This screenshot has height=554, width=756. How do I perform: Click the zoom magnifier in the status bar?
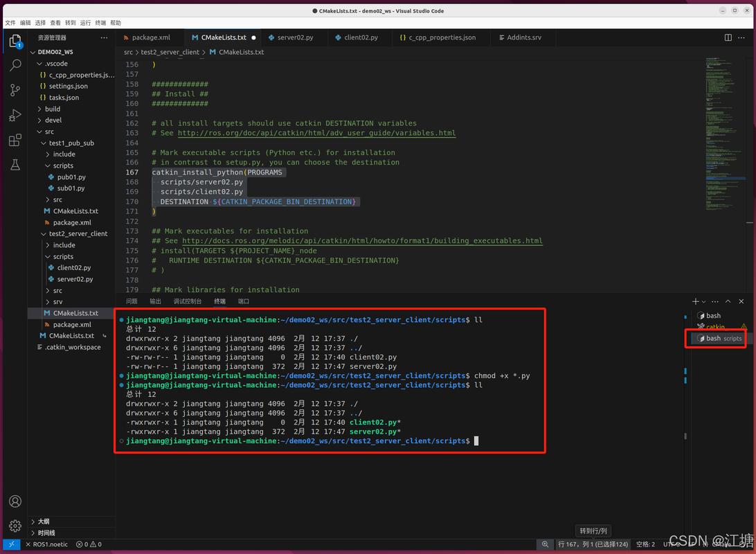point(545,544)
